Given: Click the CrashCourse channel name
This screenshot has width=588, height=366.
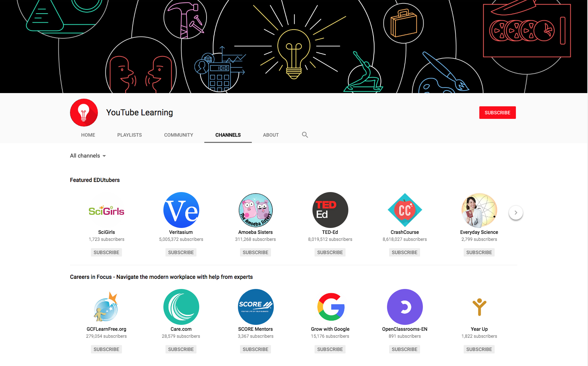Looking at the screenshot, I should click(405, 232).
